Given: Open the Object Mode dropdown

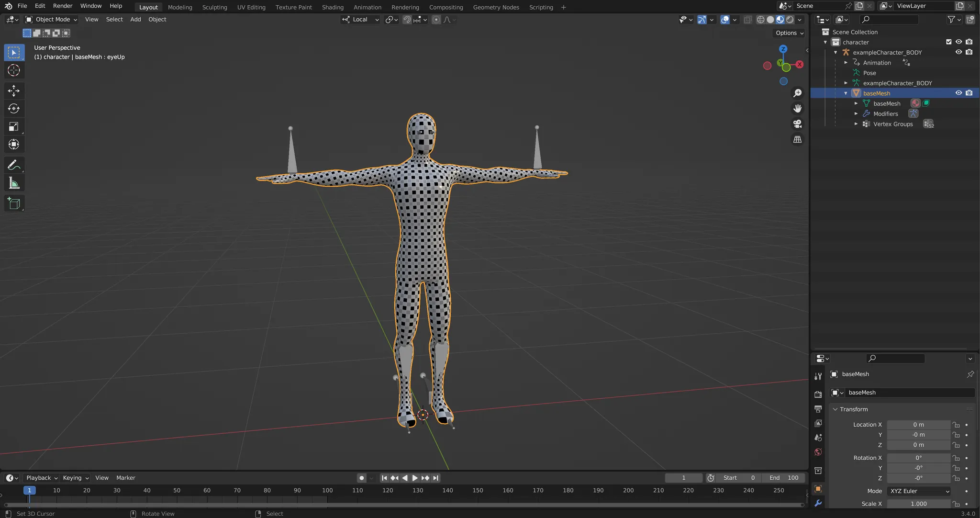Looking at the screenshot, I should pos(52,20).
